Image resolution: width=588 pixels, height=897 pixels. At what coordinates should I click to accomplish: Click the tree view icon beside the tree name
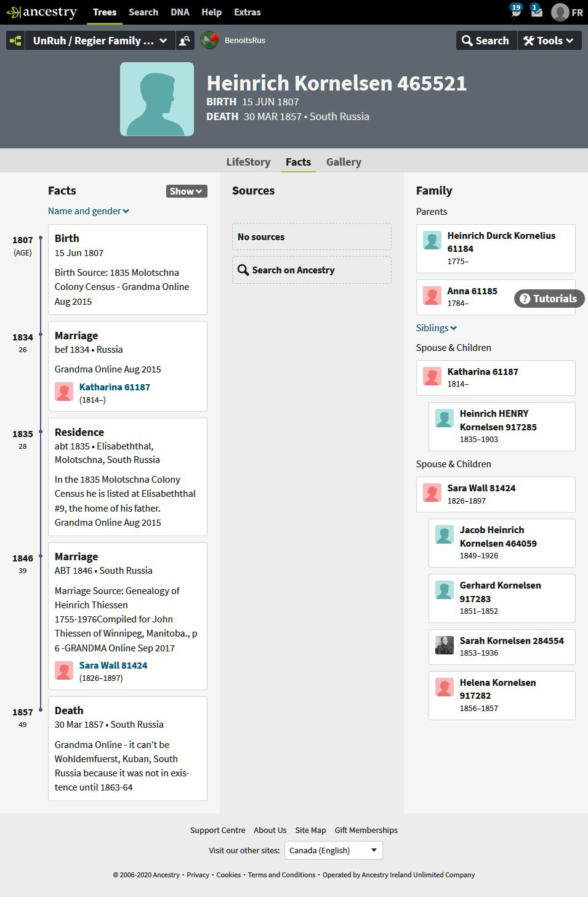pos(15,41)
